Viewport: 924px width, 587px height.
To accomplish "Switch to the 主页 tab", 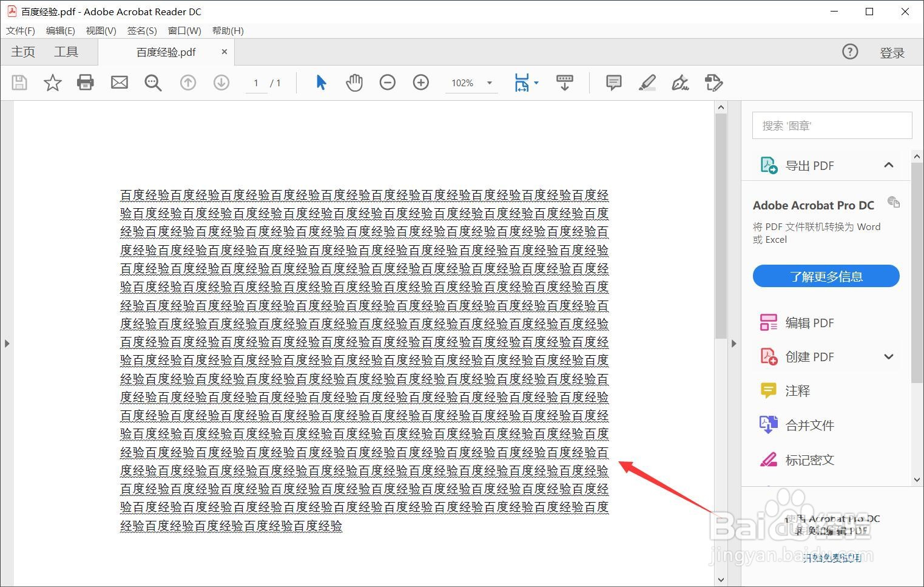I will click(22, 52).
